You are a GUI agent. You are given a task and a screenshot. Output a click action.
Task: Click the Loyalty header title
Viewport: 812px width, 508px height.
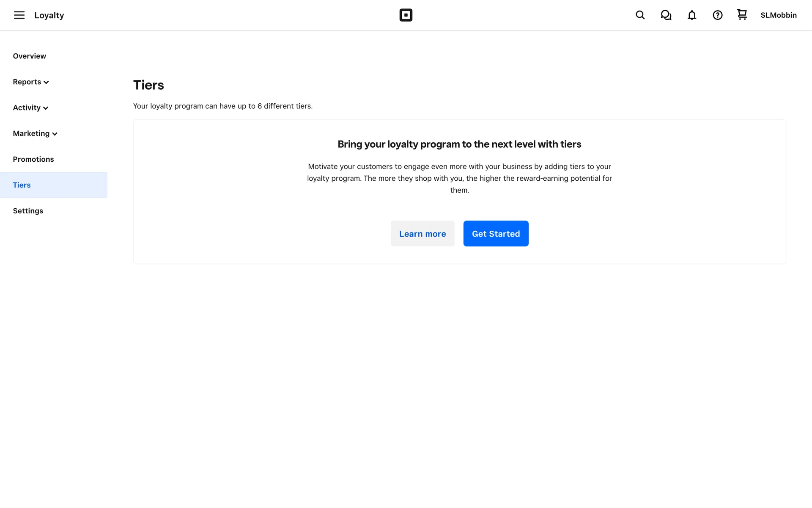[x=49, y=15]
